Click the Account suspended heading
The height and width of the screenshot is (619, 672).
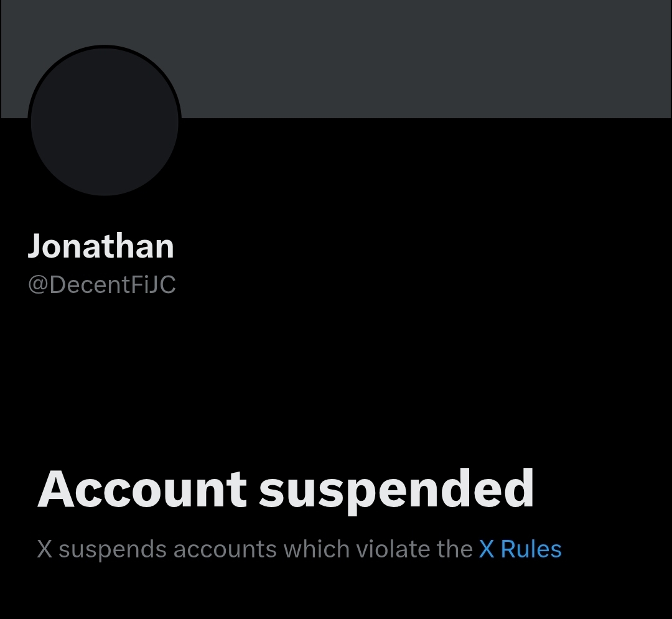[x=286, y=490]
